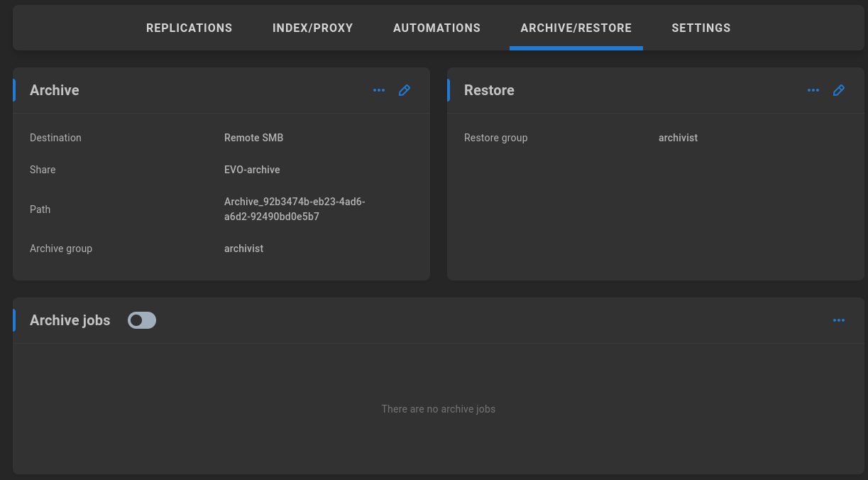868x480 pixels.
Task: Click the Restore panel heading
Action: pyautogui.click(x=489, y=90)
